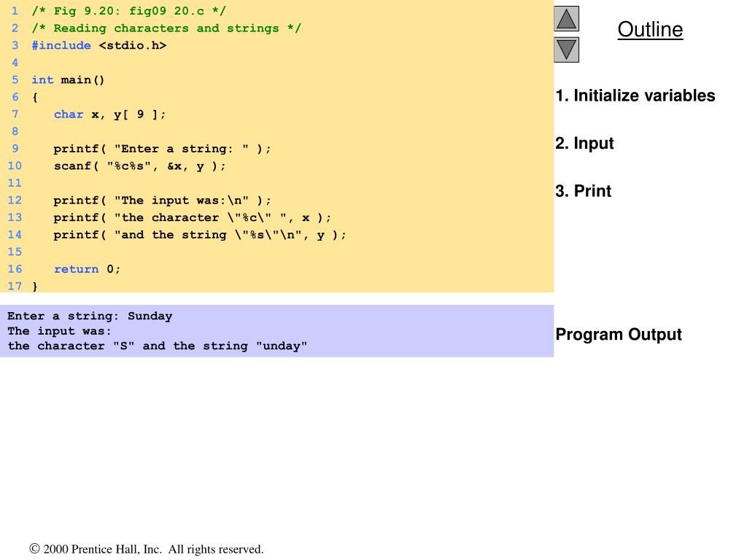Click the 'Program Output' label
747x560 pixels.
click(x=619, y=334)
